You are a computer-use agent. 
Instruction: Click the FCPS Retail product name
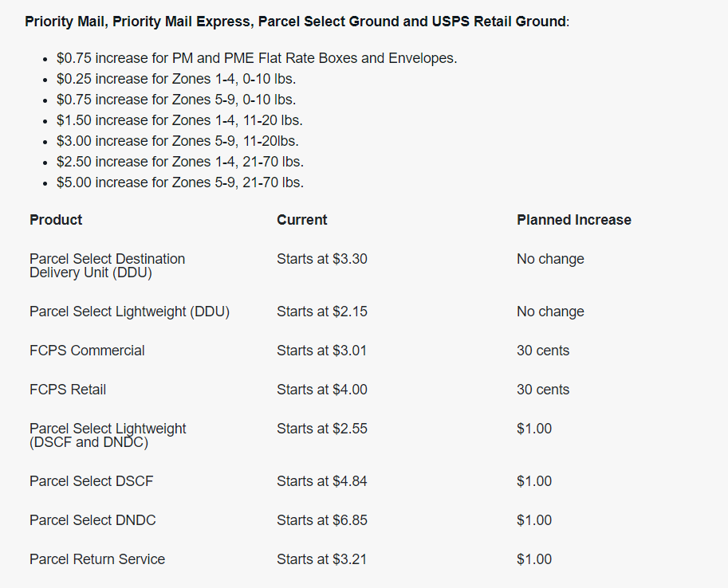pos(68,390)
